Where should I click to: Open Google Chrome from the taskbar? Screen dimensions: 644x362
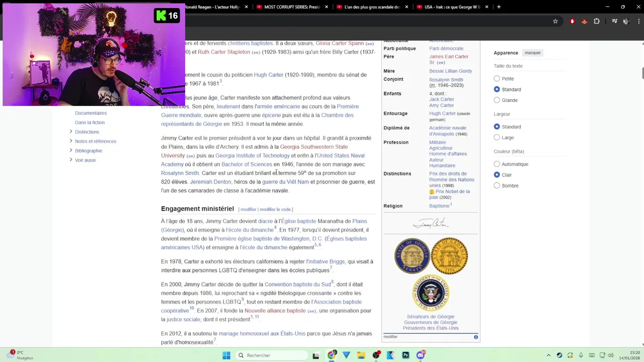[332, 355]
